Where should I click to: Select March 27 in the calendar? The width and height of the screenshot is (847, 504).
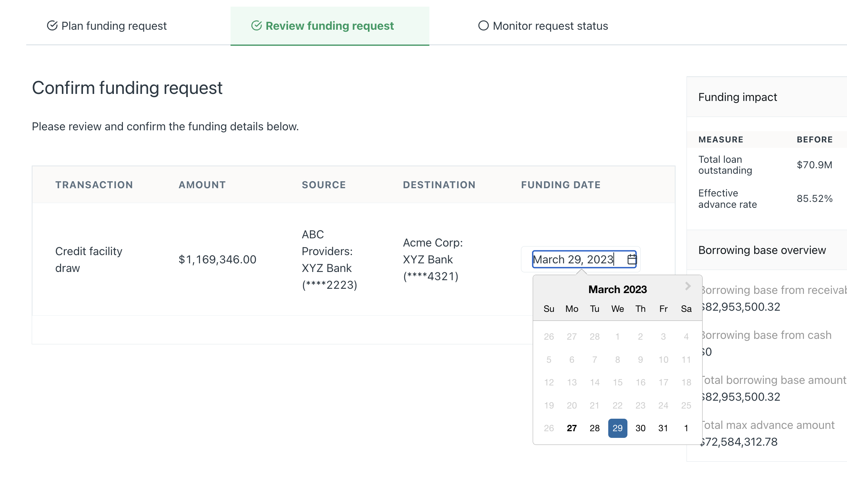[x=571, y=428]
